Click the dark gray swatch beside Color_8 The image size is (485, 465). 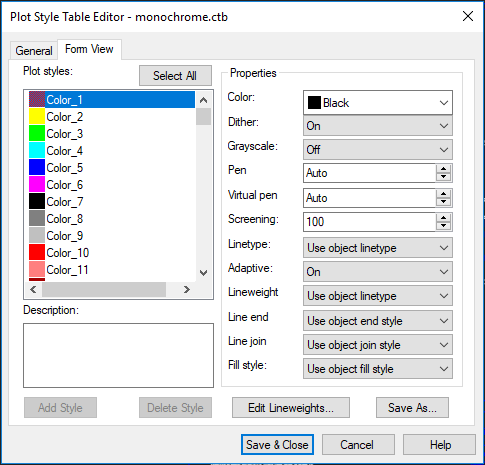37,219
